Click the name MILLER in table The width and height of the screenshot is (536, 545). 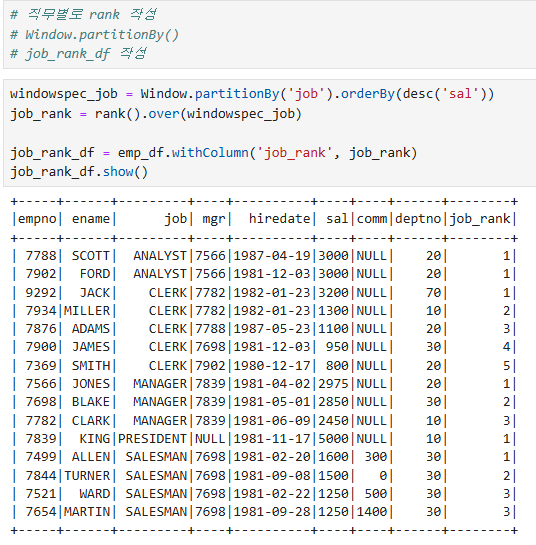(x=87, y=311)
